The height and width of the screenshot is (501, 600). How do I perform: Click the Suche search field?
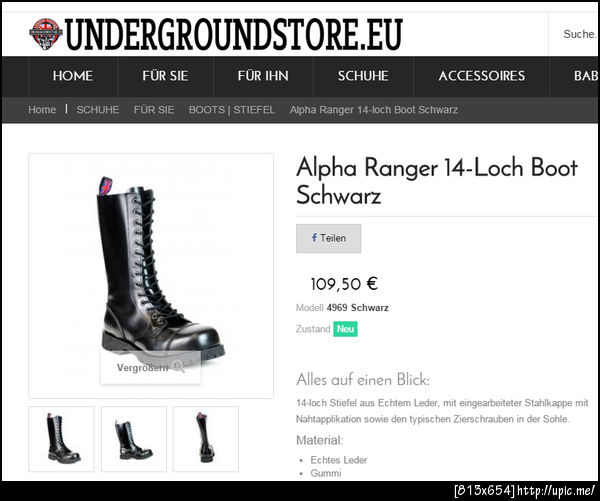pos(574,34)
